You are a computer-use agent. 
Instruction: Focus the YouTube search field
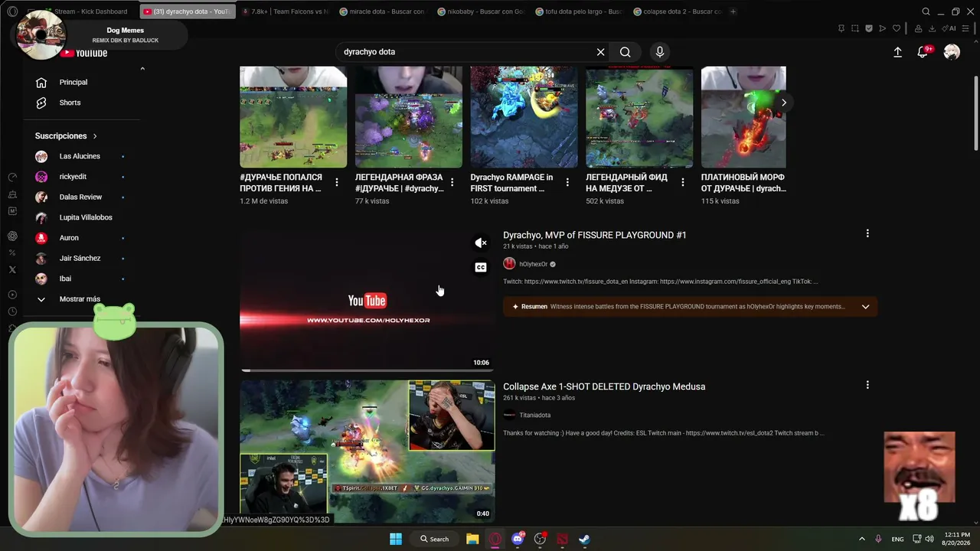tap(467, 52)
